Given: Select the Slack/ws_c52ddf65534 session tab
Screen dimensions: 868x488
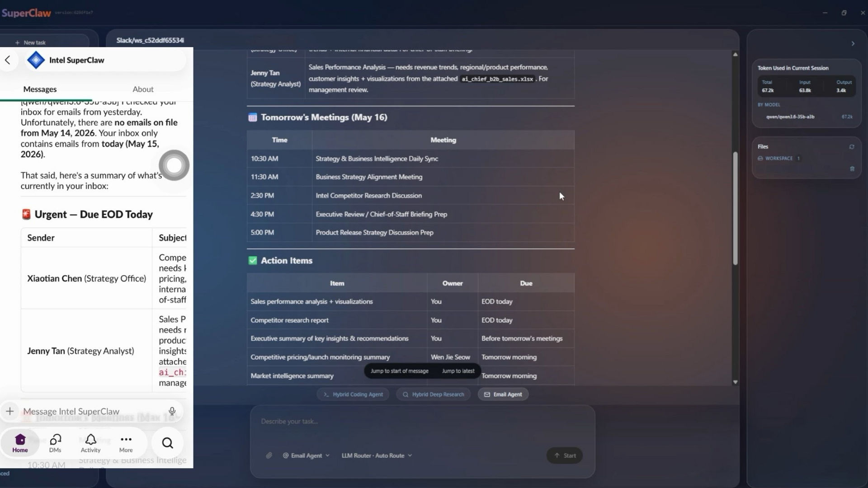Looking at the screenshot, I should (150, 40).
